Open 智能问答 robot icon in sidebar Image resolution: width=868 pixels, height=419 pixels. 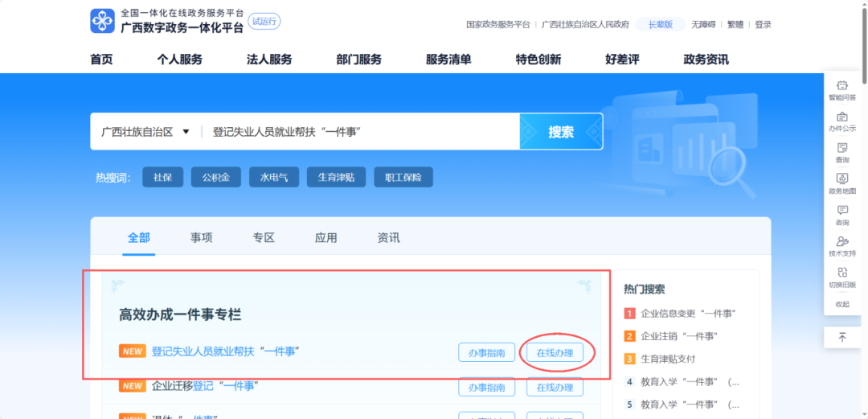(841, 86)
